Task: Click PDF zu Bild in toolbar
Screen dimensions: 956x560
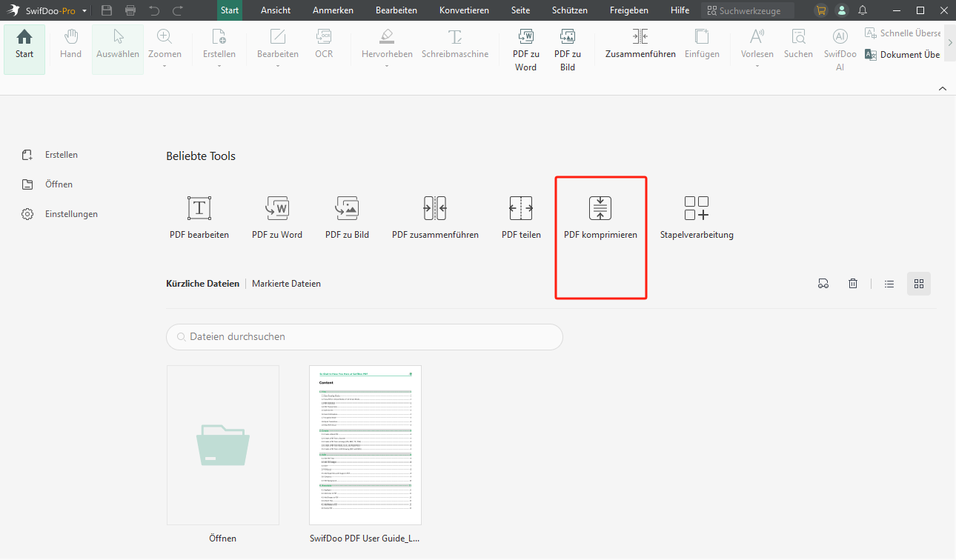Action: click(568, 50)
